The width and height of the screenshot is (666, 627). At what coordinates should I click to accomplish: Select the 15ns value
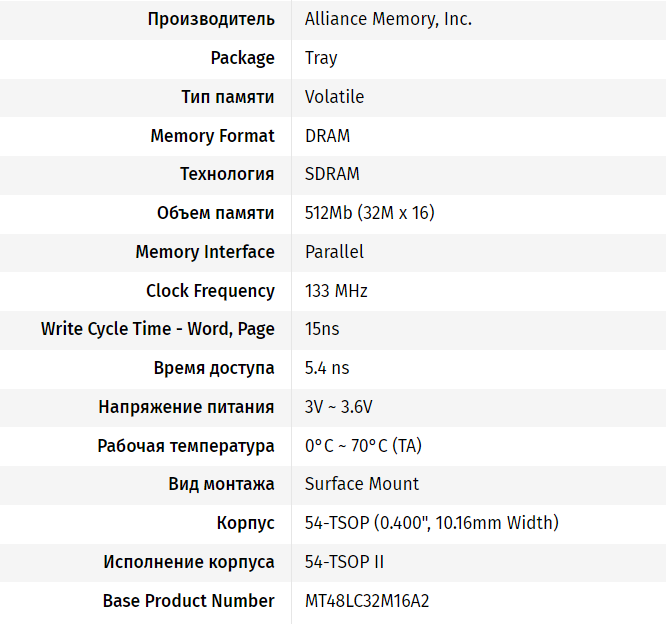[322, 329]
